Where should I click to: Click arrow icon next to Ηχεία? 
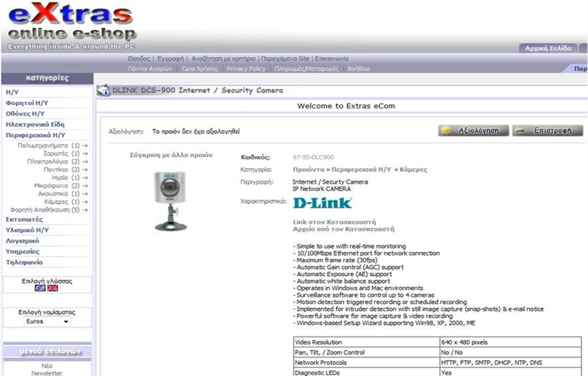[86, 178]
